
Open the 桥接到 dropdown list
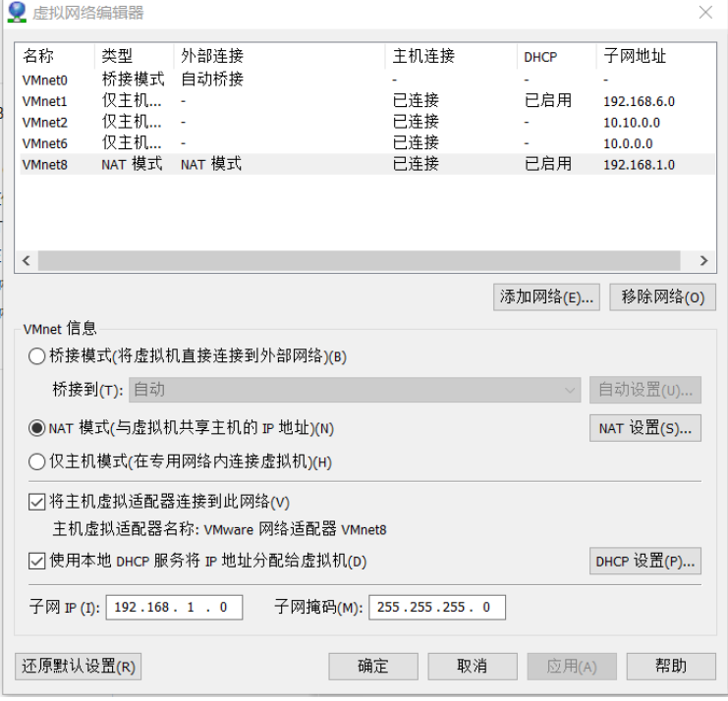[x=355, y=390]
